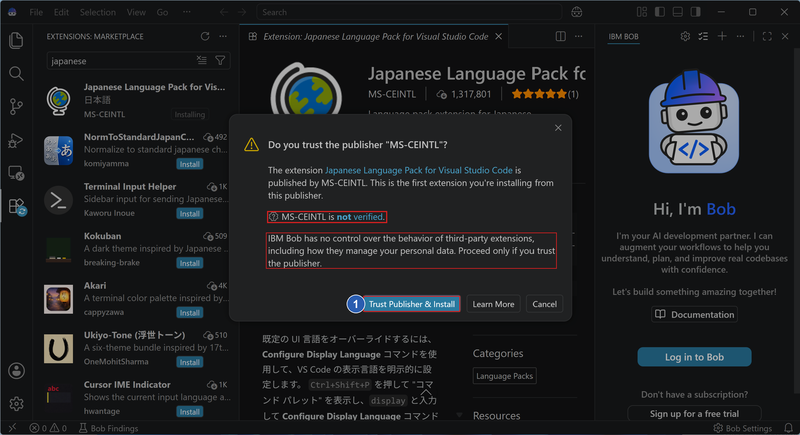The width and height of the screenshot is (800, 435).
Task: Toggle the primary side bar
Action: point(660,12)
